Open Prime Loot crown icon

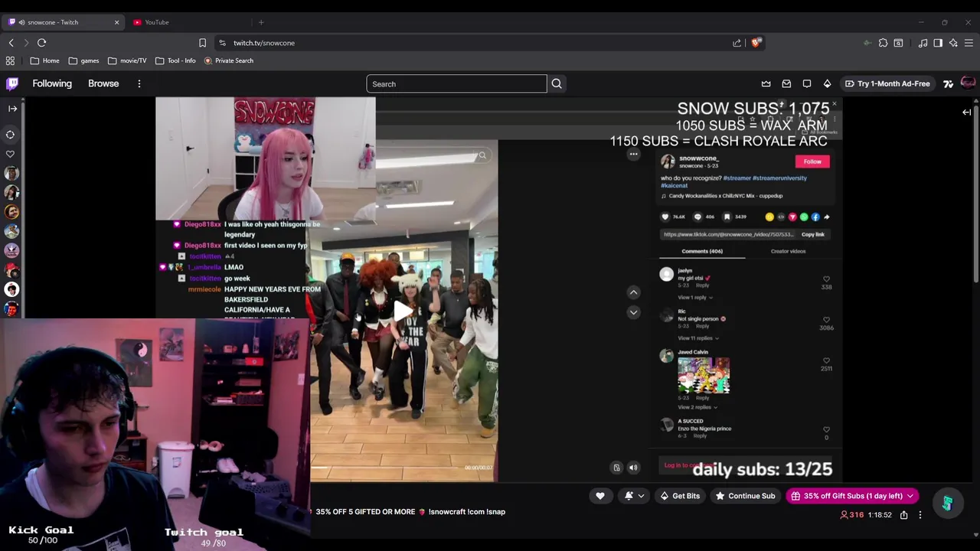pos(766,83)
